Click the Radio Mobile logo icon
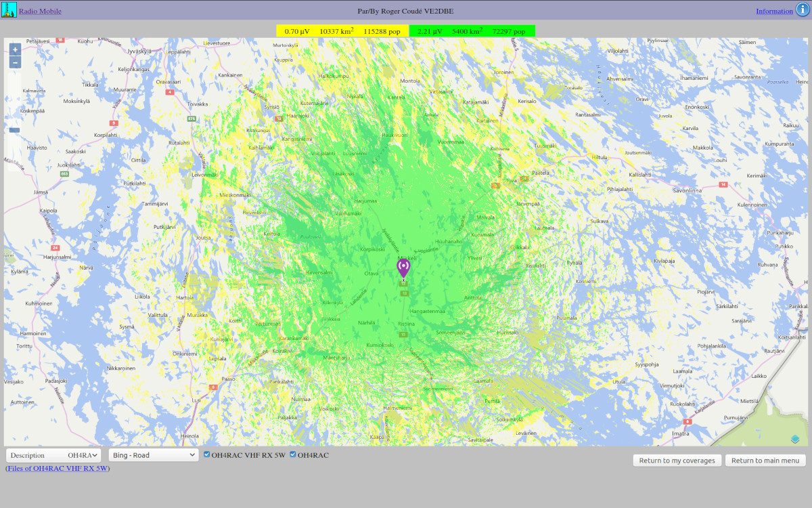 9,10
